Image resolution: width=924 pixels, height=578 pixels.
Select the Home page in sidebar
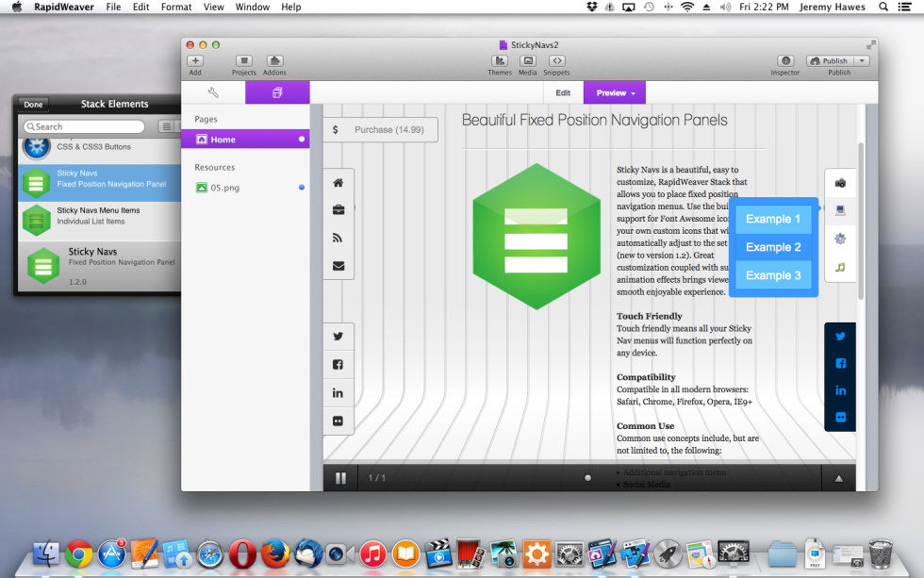click(x=245, y=139)
